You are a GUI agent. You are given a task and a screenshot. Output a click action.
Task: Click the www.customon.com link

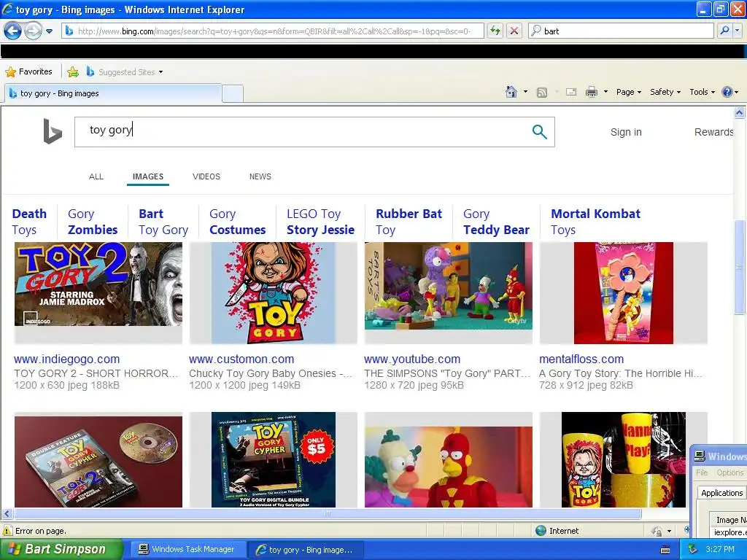point(241,359)
